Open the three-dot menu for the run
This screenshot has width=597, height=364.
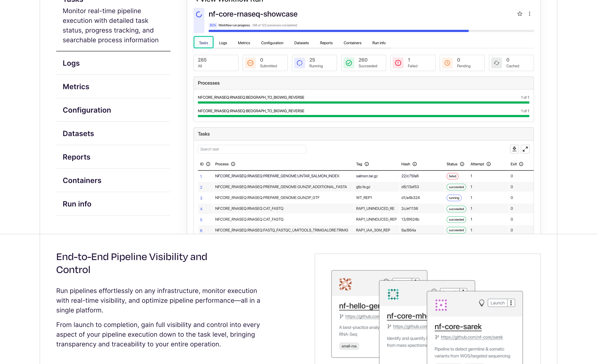tap(529, 14)
